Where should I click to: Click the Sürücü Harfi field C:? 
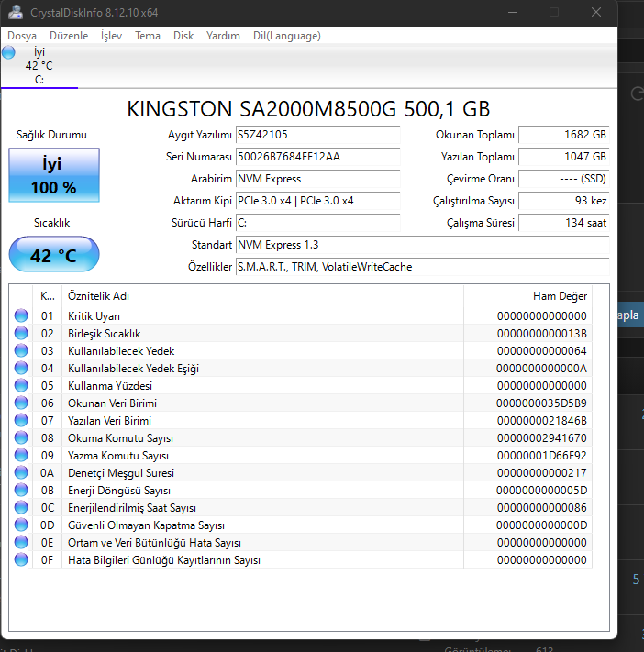point(317,223)
